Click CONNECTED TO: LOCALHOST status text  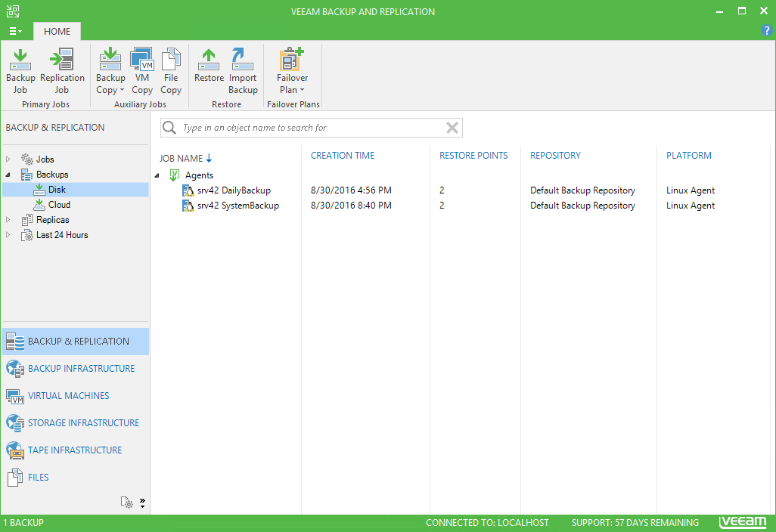coord(487,523)
